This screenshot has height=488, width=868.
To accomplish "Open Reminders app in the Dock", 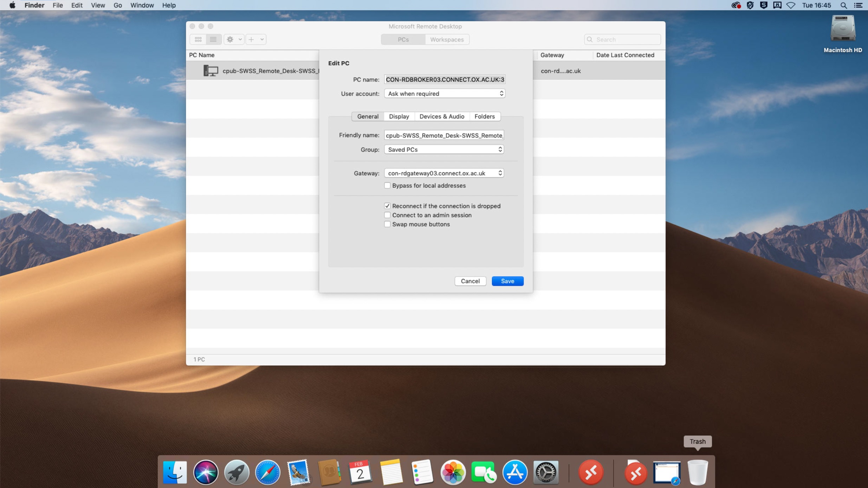I will coord(422,472).
